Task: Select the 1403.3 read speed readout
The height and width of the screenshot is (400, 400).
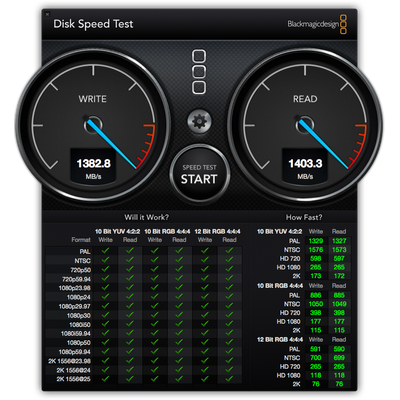Action: coord(305,163)
